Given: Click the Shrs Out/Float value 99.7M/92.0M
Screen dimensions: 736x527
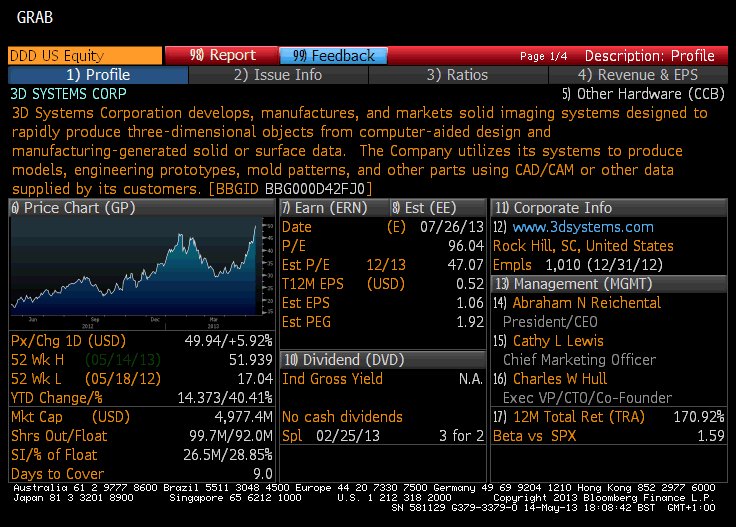Looking at the screenshot, I should [x=230, y=436].
